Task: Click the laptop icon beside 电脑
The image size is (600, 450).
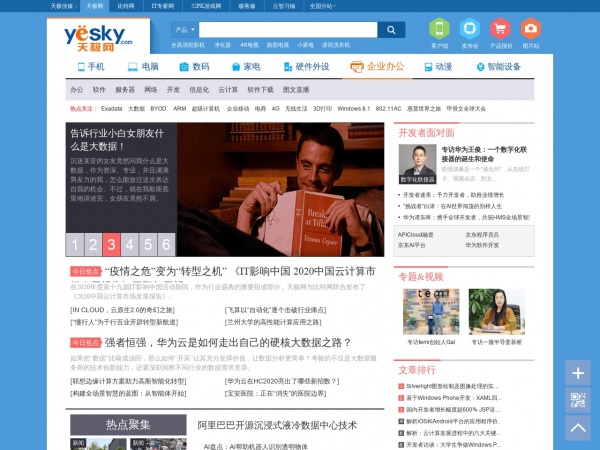Action: [x=132, y=67]
